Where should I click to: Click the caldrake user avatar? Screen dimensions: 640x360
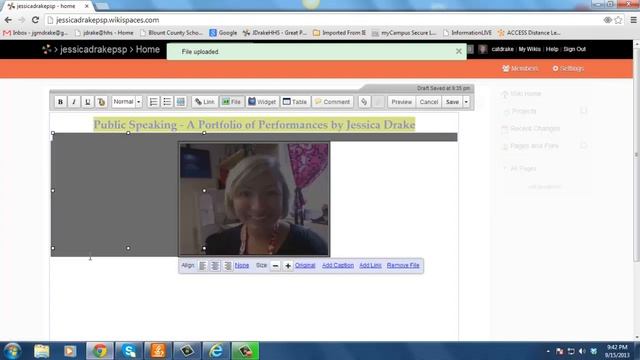[482, 49]
